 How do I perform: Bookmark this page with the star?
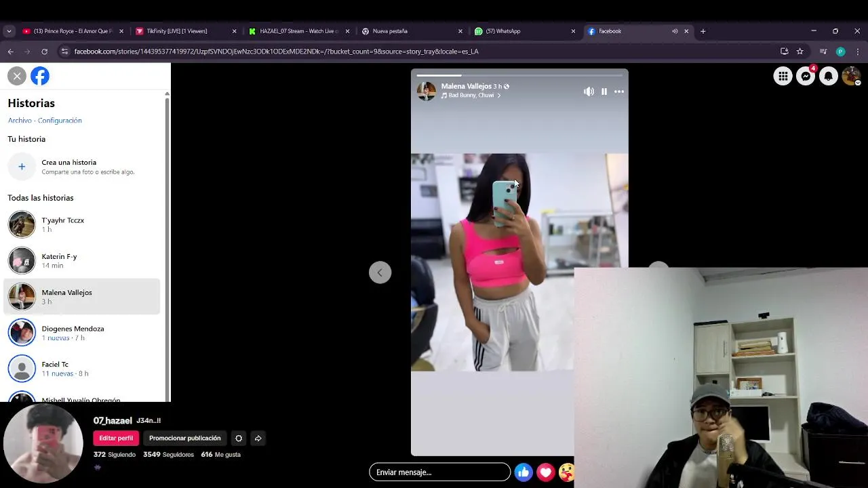(800, 52)
